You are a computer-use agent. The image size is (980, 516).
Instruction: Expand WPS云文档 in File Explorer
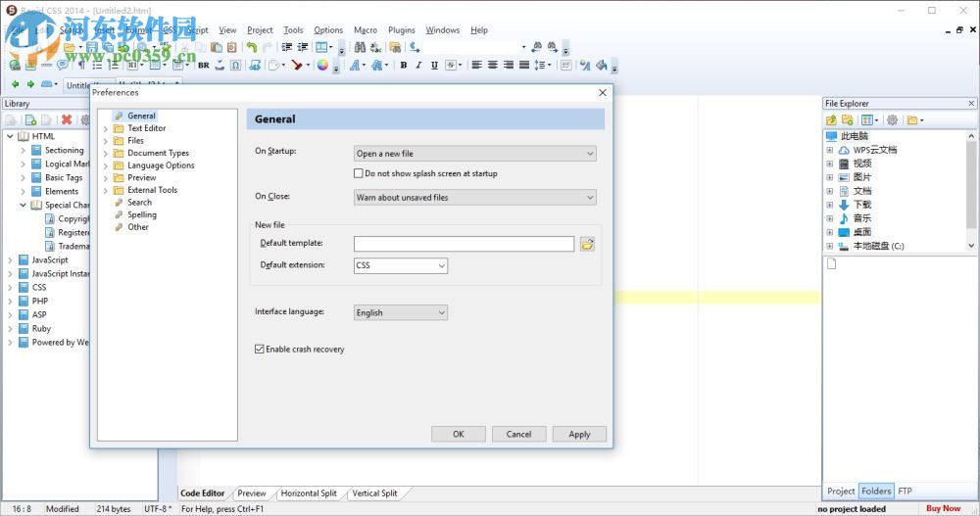pos(829,150)
